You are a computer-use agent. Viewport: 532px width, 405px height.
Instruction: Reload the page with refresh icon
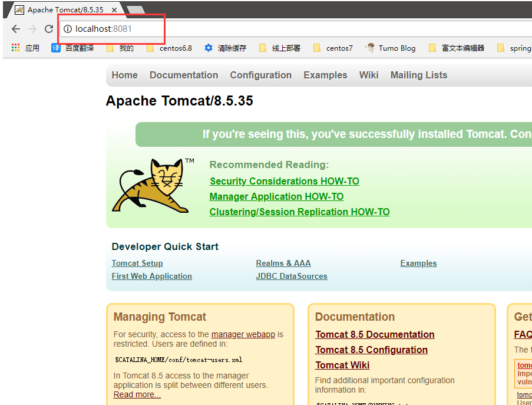pos(49,29)
